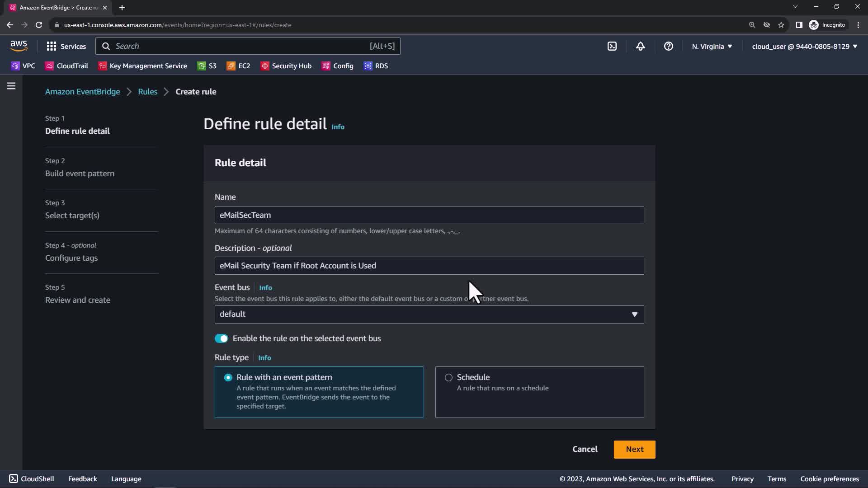Click the Next button
Viewport: 868px width, 488px height.
coord(634,449)
